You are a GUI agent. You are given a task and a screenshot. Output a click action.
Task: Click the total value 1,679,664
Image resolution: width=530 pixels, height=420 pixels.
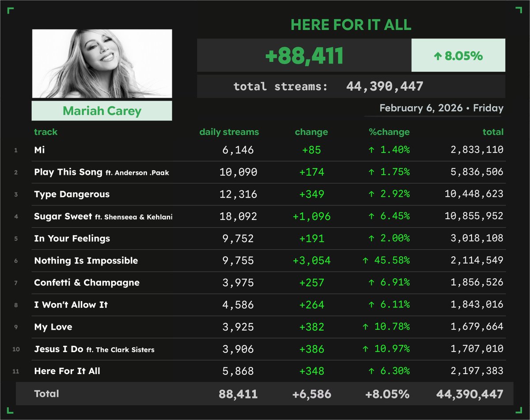[x=477, y=326]
